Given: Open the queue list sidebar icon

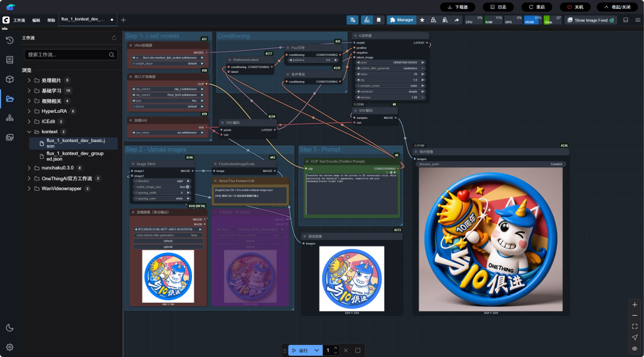Looking at the screenshot, I should (x=10, y=60).
